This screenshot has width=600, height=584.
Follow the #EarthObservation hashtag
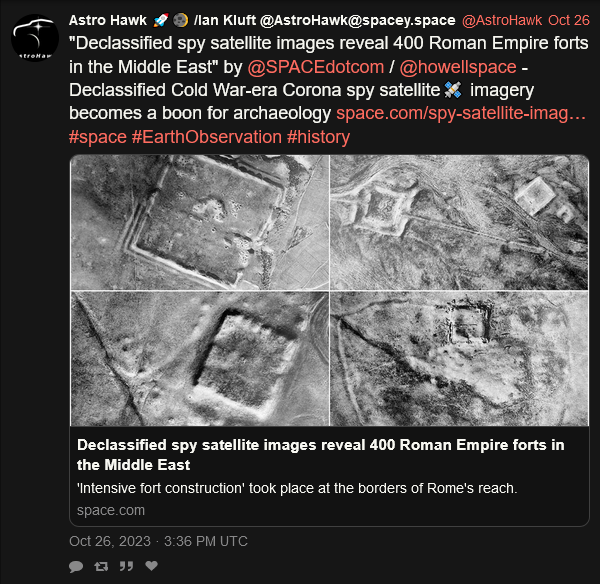pos(207,137)
